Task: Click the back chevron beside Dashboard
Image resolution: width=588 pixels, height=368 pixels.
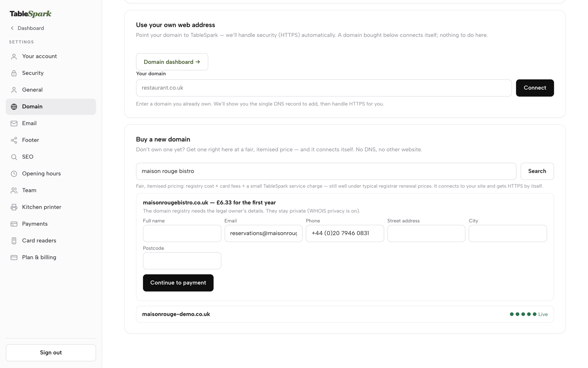Action: [x=12, y=28]
